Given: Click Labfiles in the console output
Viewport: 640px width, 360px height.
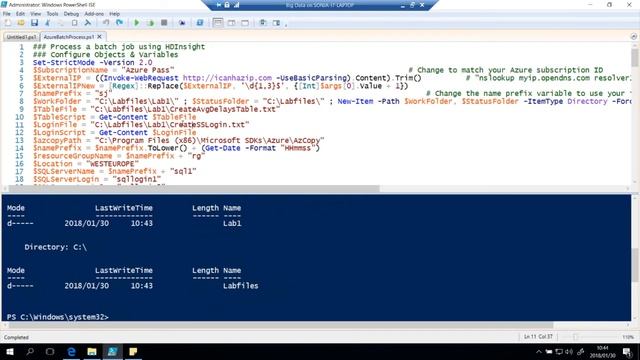Looking at the screenshot, I should click(240, 286).
